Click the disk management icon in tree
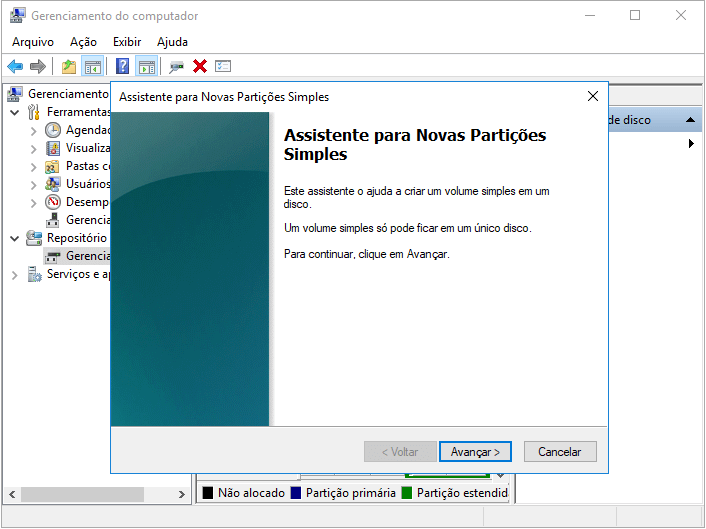706x529 pixels. (53, 256)
